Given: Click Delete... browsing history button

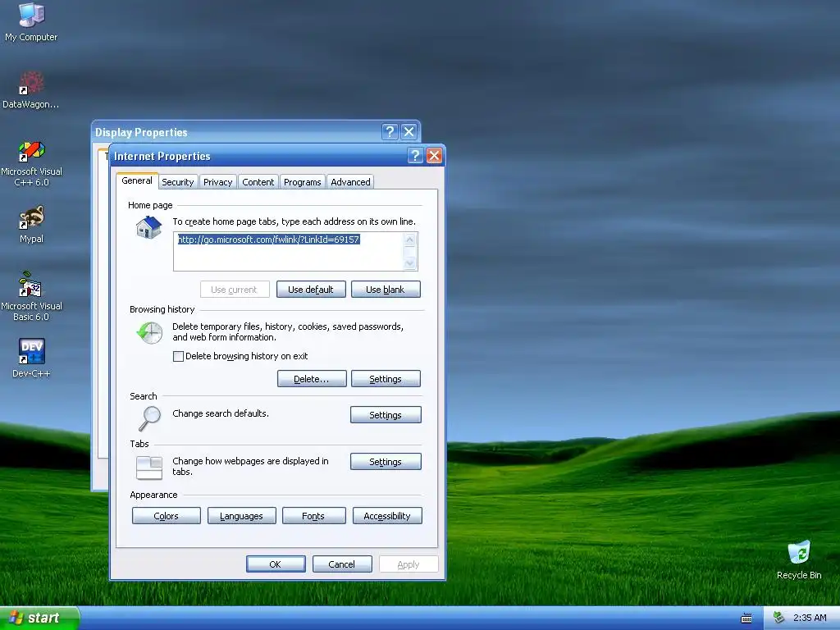Looking at the screenshot, I should (311, 379).
